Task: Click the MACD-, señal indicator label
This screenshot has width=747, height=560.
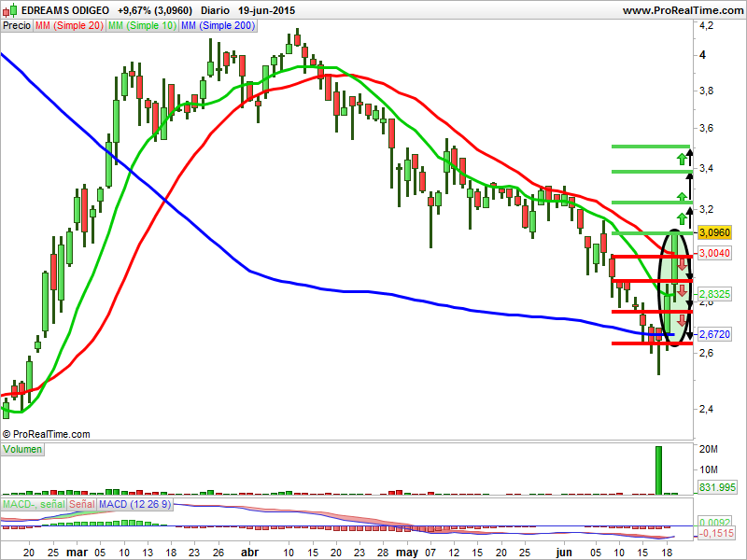Action: point(34,504)
